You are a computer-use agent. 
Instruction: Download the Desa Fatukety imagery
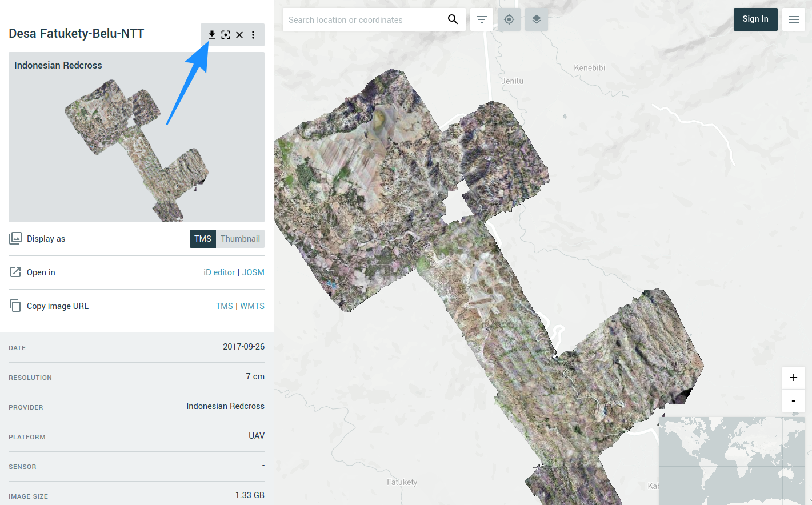tap(212, 35)
